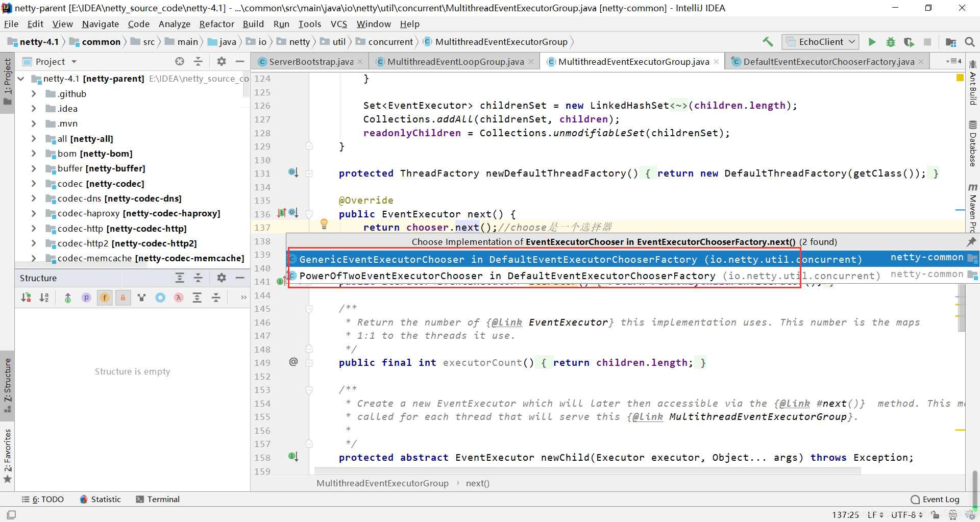
Task: Toggle Show non-public members lock icon
Action: (123, 297)
